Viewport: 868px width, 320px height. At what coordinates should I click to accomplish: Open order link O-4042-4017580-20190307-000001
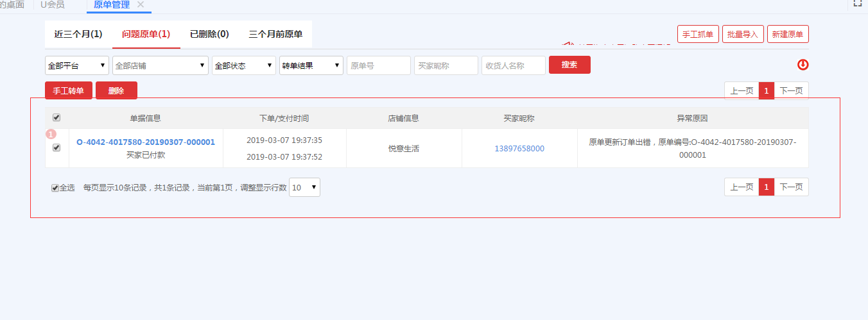[x=146, y=142]
